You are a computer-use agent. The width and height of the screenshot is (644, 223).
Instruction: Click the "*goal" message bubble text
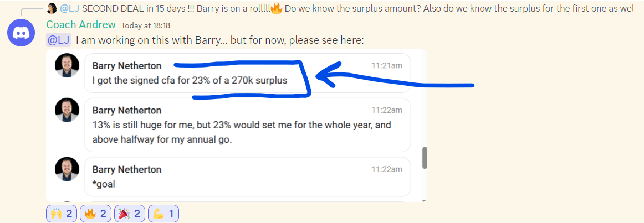click(104, 184)
